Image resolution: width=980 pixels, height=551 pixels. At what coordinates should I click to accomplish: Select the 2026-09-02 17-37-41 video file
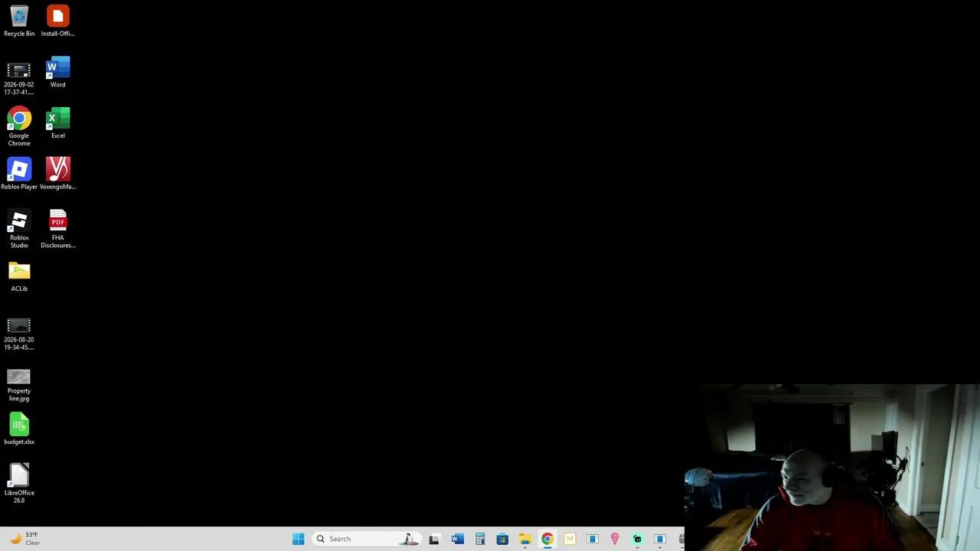pyautogui.click(x=19, y=79)
